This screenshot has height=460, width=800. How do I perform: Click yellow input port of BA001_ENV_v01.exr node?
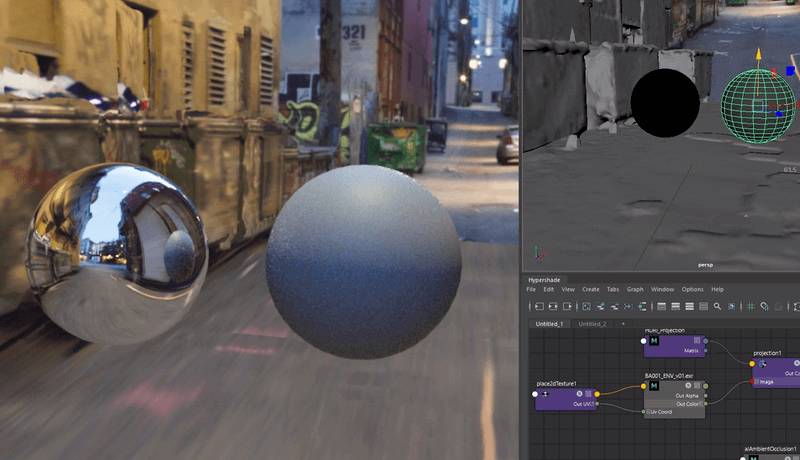(x=643, y=386)
